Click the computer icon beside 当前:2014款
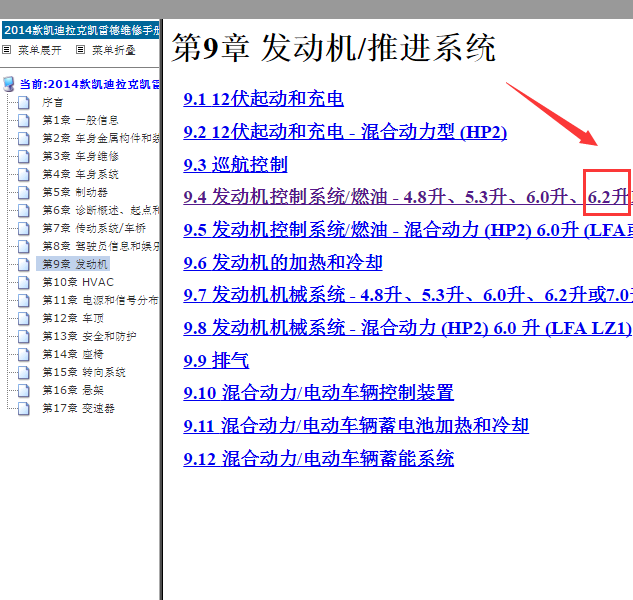 click(8, 84)
